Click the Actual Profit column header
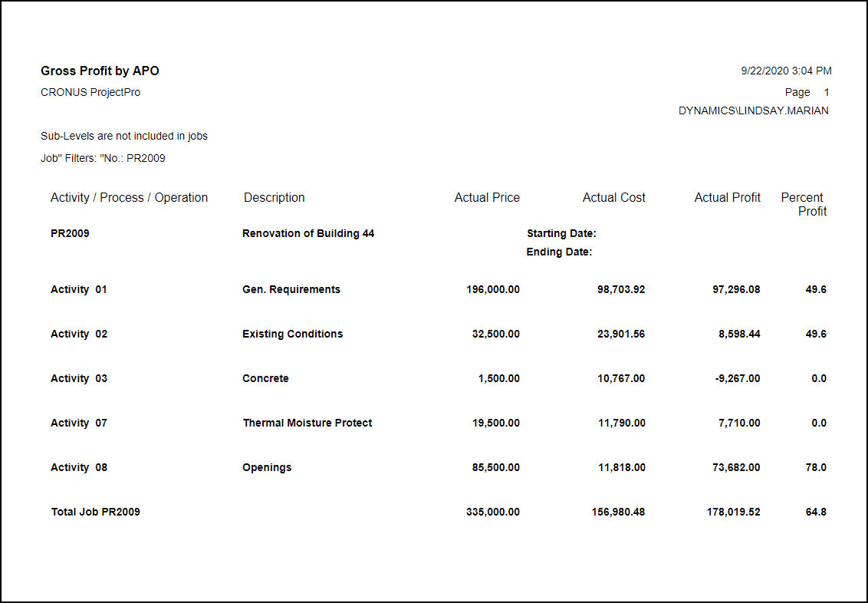Image resolution: width=868 pixels, height=603 pixels. (727, 198)
